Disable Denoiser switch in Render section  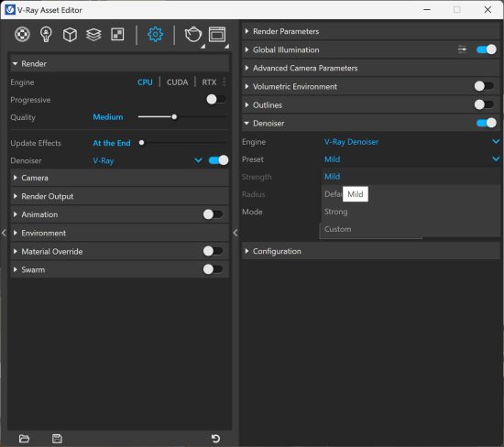click(x=219, y=160)
